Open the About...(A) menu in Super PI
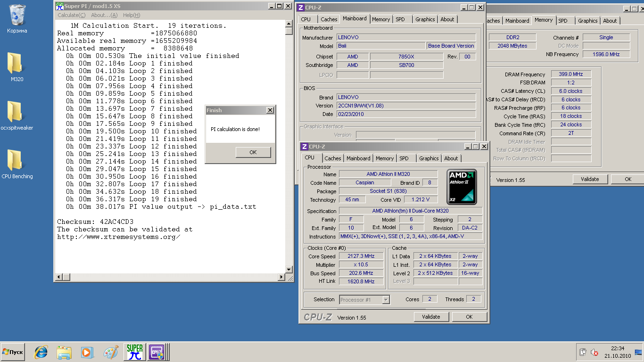The image size is (644, 362). tap(104, 15)
